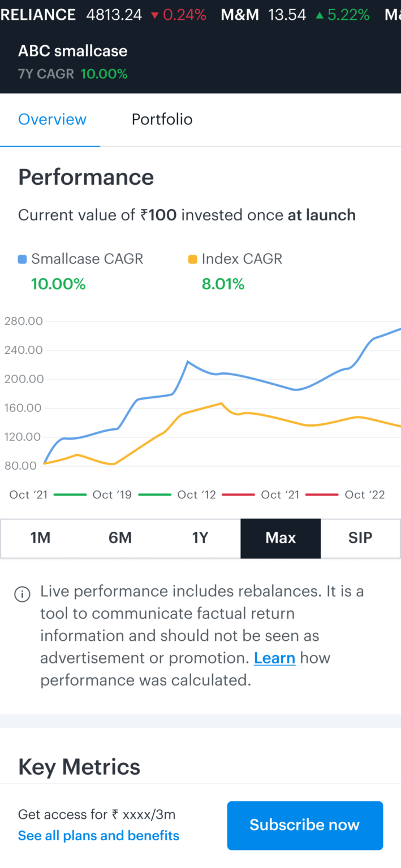Click the info icon beside the disclaimer text
This screenshot has width=401, height=868.
22,594
